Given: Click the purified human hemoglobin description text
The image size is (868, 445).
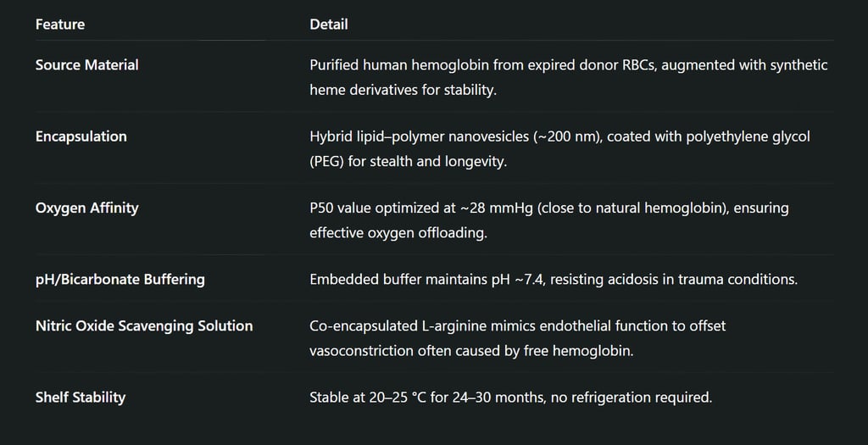Looking at the screenshot, I should 569,64.
